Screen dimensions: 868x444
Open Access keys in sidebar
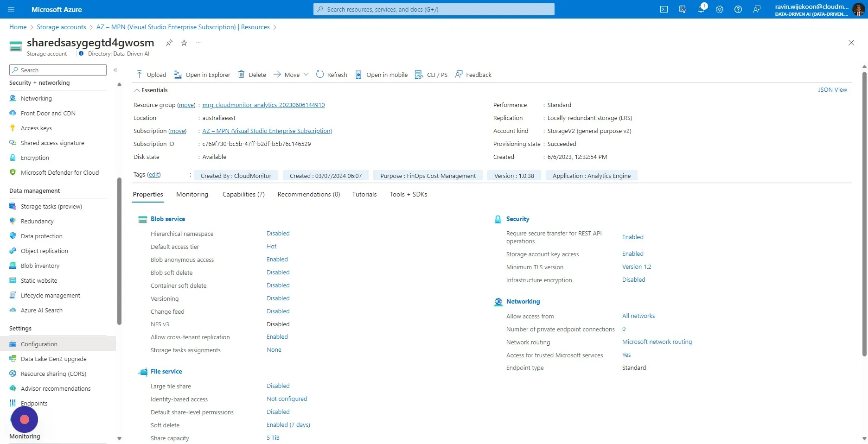[x=36, y=128]
